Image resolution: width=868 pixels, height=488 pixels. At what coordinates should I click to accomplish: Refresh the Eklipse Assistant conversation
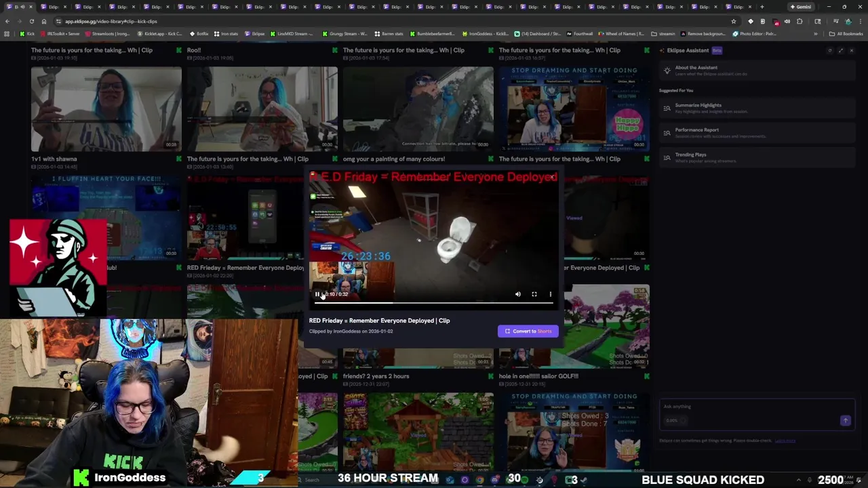click(x=829, y=50)
